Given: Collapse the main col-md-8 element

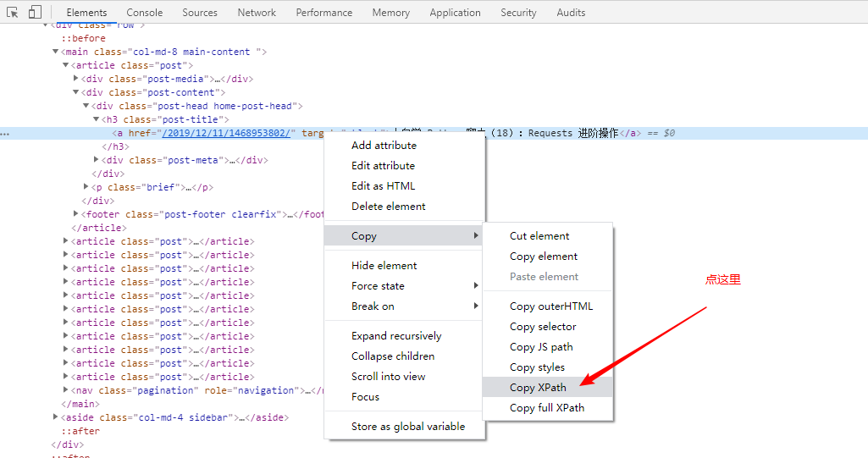Looking at the screenshot, I should [56, 52].
